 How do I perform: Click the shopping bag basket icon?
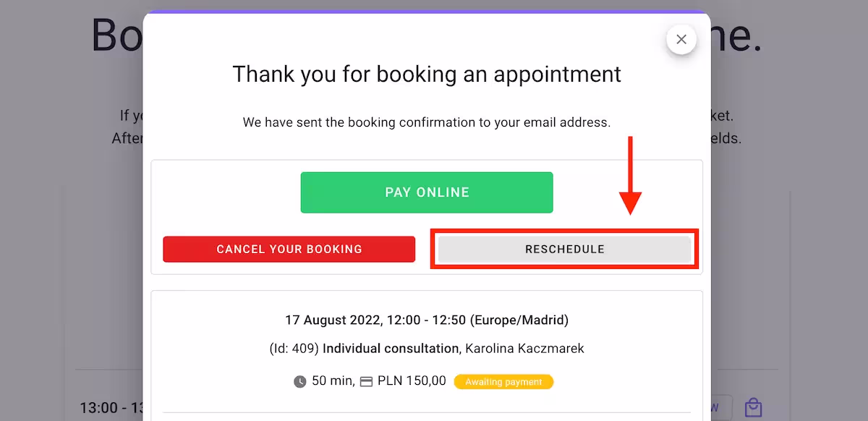tap(753, 407)
